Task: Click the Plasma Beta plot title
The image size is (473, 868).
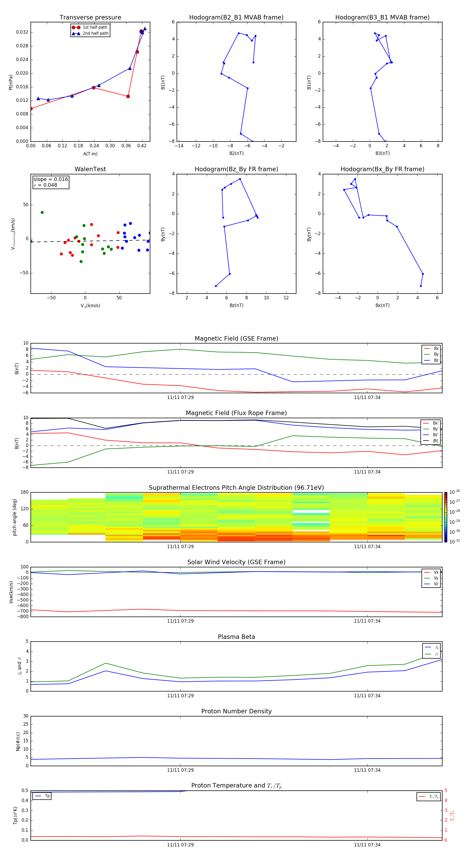Action: [x=236, y=637]
